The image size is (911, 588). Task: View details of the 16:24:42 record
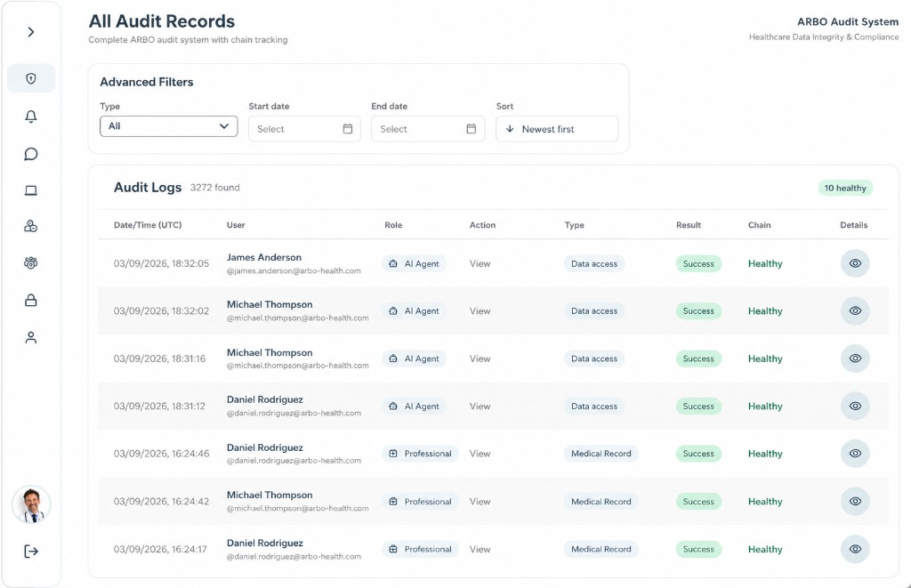[855, 502]
